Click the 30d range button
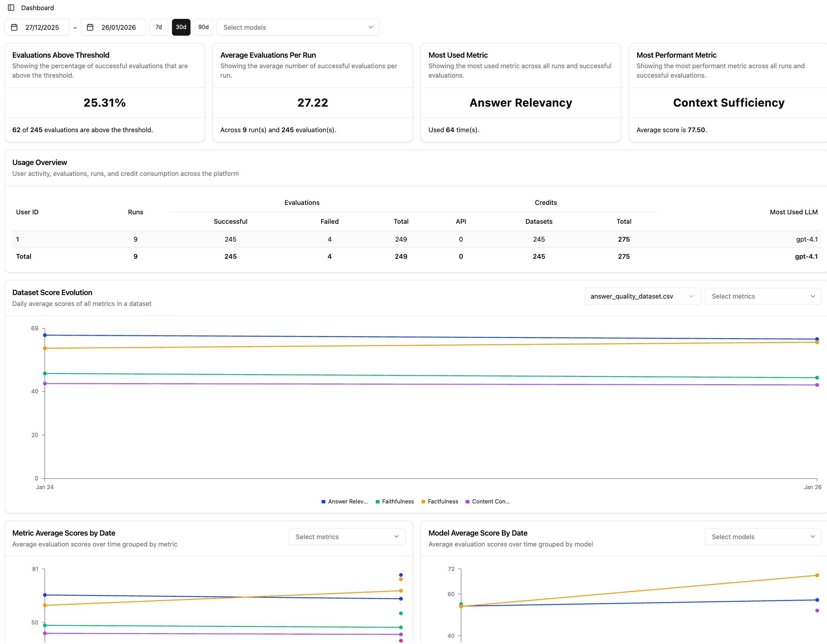827x644 pixels. tap(181, 27)
